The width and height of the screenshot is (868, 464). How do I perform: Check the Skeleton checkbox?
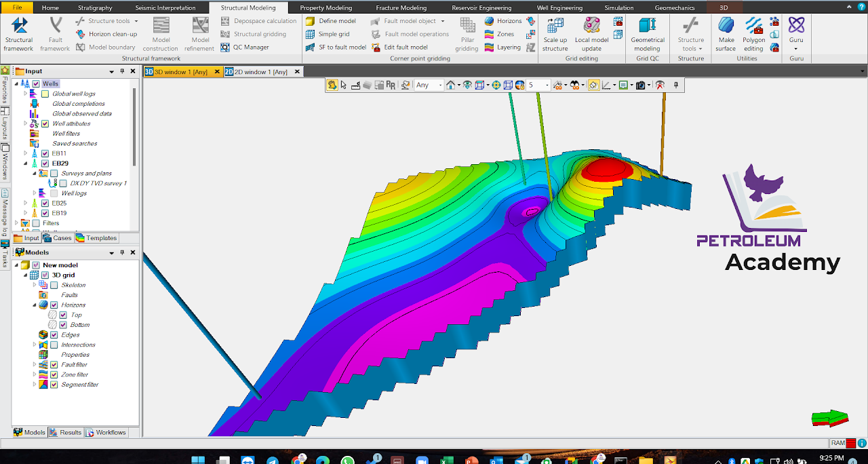pos(54,285)
